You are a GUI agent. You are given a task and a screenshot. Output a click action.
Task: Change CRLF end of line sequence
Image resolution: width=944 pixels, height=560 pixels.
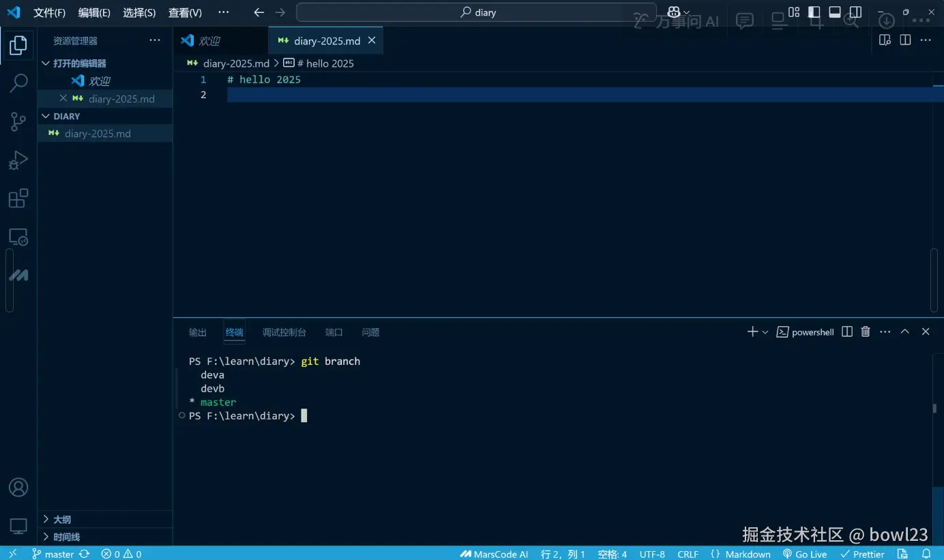[688, 554]
